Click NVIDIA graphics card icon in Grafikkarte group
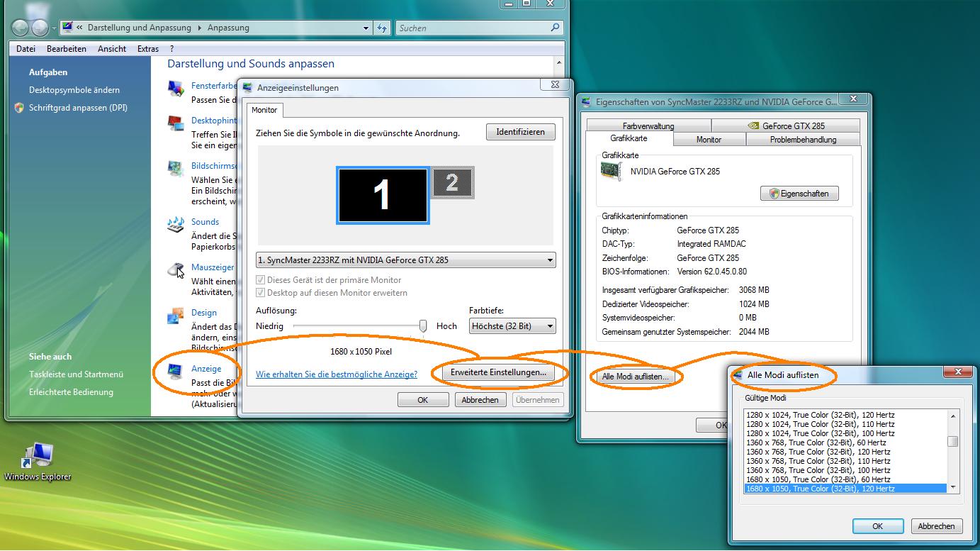Image resolution: width=980 pixels, height=551 pixels. coord(611,171)
